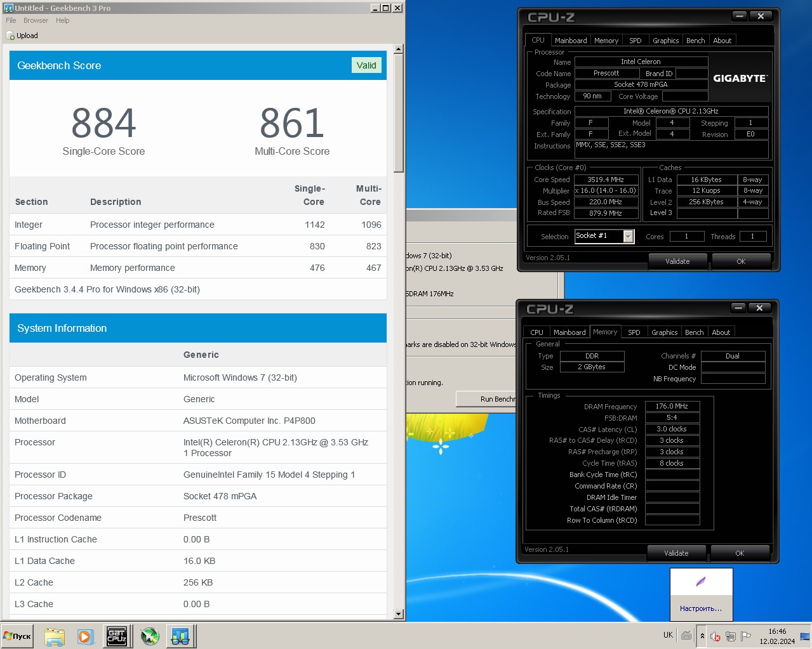Select Bench tab in bottom CPU-Z window

coord(695,332)
